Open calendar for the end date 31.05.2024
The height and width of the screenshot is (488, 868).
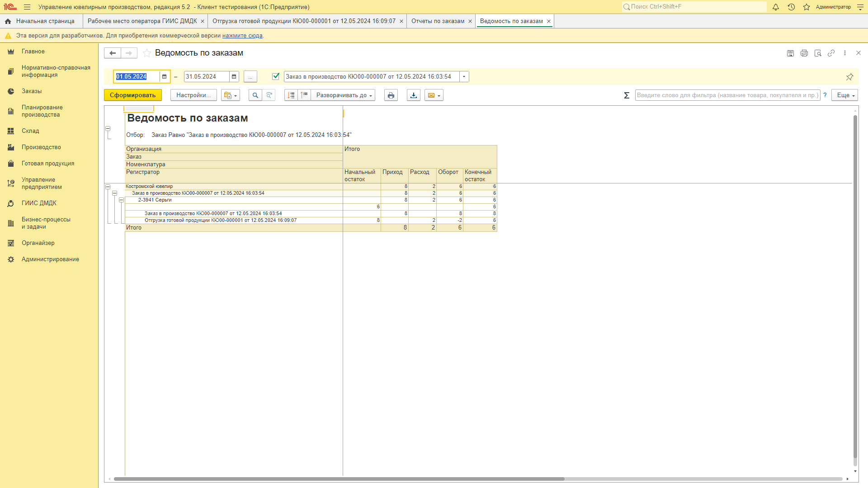tap(234, 77)
